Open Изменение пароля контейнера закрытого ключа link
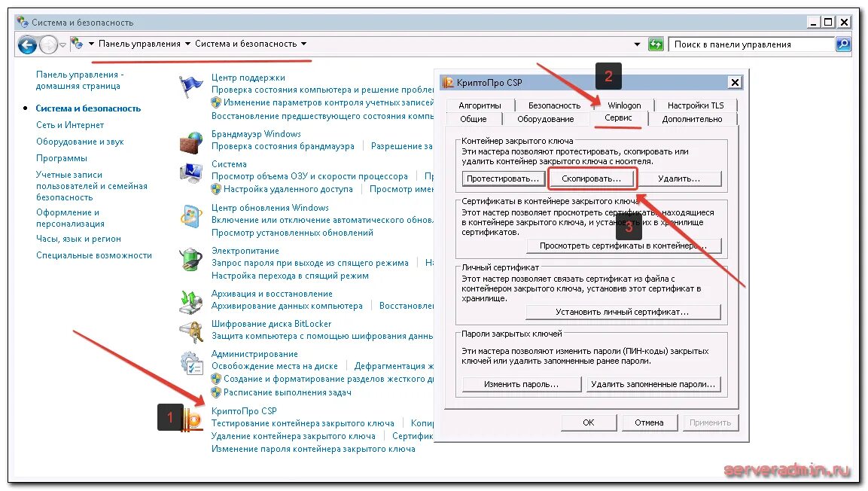868x491 pixels. pos(313,450)
